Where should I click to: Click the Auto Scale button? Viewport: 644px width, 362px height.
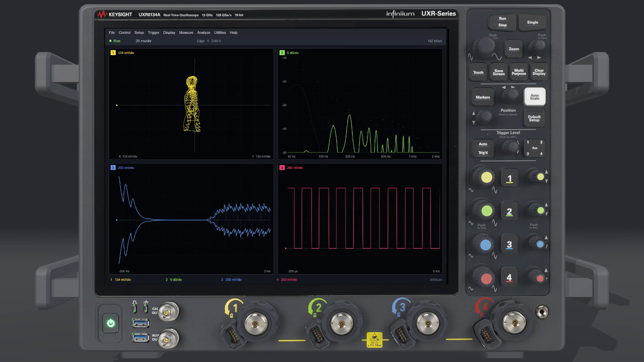[x=535, y=97]
